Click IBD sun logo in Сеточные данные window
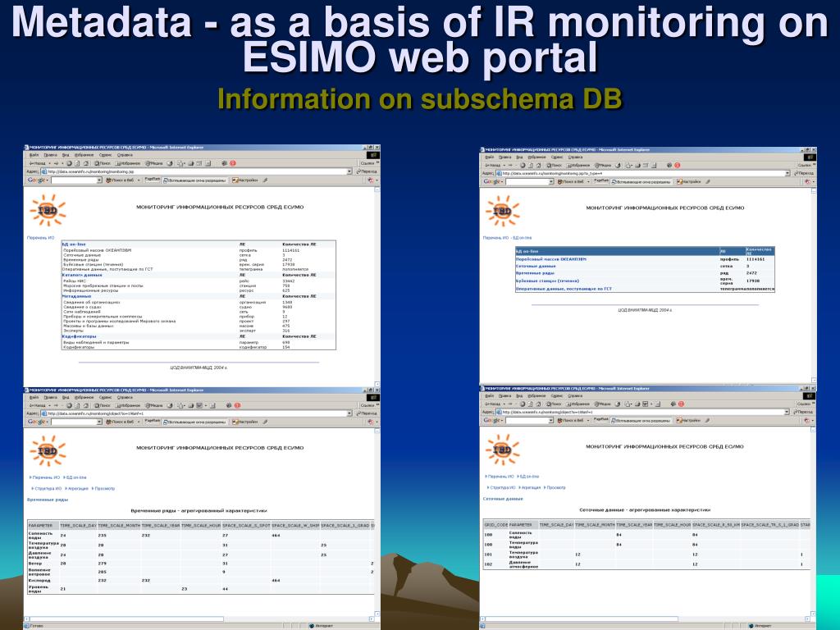The height and width of the screenshot is (630, 840). [503, 450]
